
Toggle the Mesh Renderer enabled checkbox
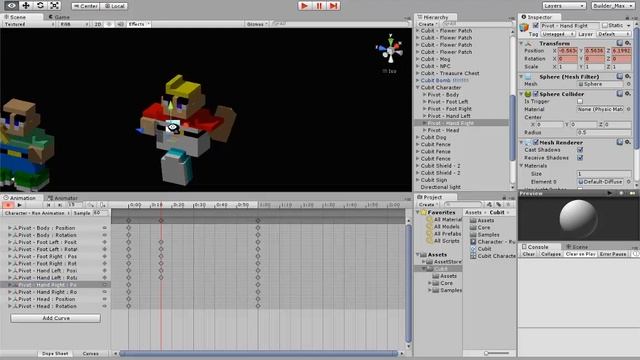point(536,142)
